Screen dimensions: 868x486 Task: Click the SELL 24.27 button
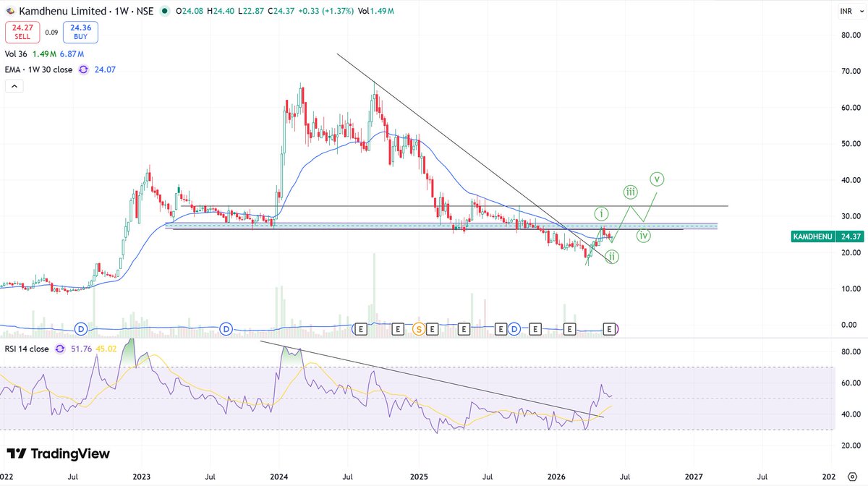(x=21, y=33)
